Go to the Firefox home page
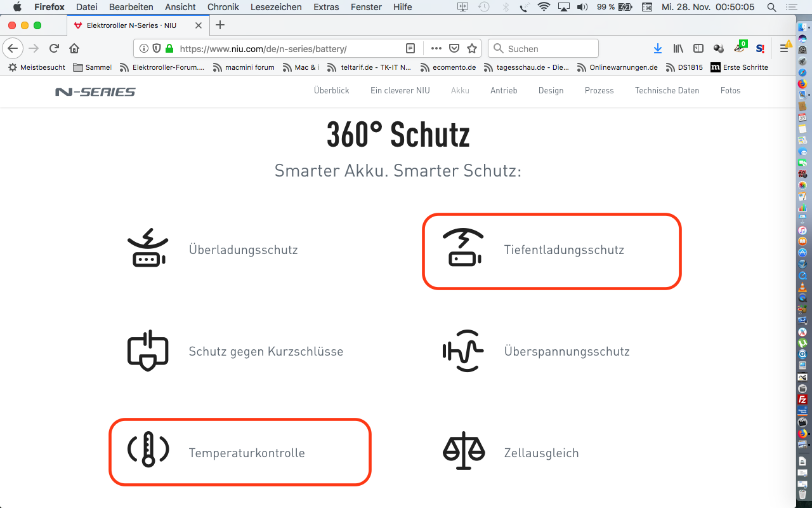The height and width of the screenshot is (508, 812). point(74,48)
